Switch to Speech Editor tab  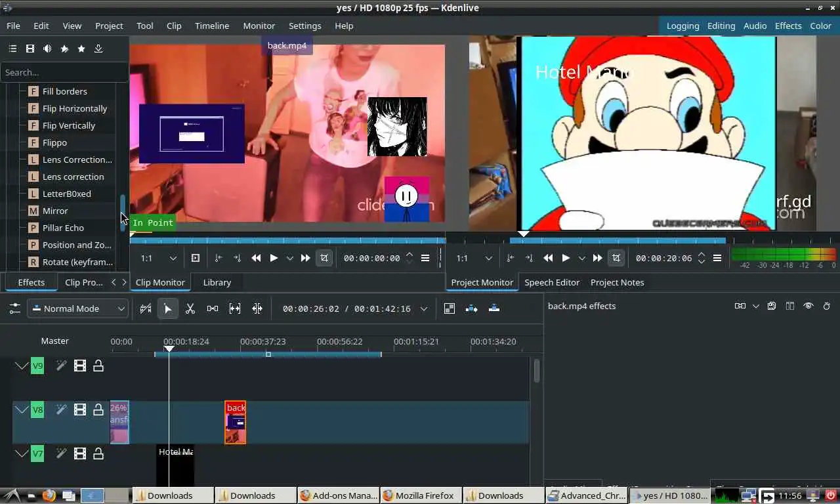point(552,282)
